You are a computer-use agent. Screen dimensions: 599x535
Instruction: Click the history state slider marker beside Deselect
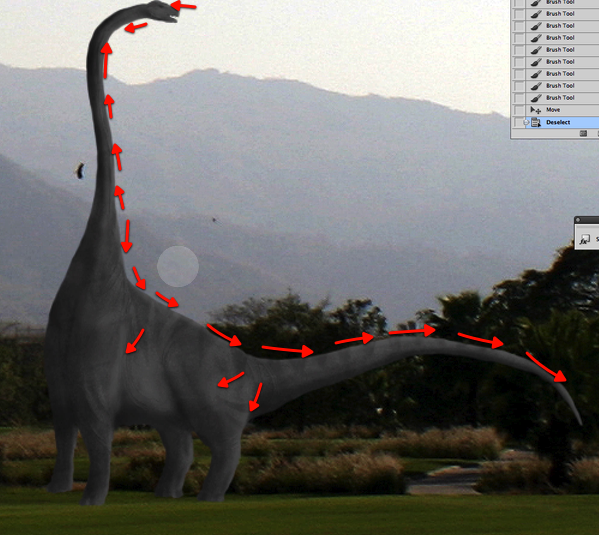pos(527,122)
